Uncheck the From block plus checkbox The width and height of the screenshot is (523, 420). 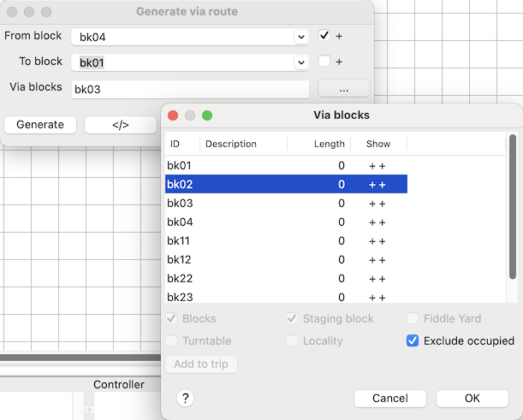324,36
